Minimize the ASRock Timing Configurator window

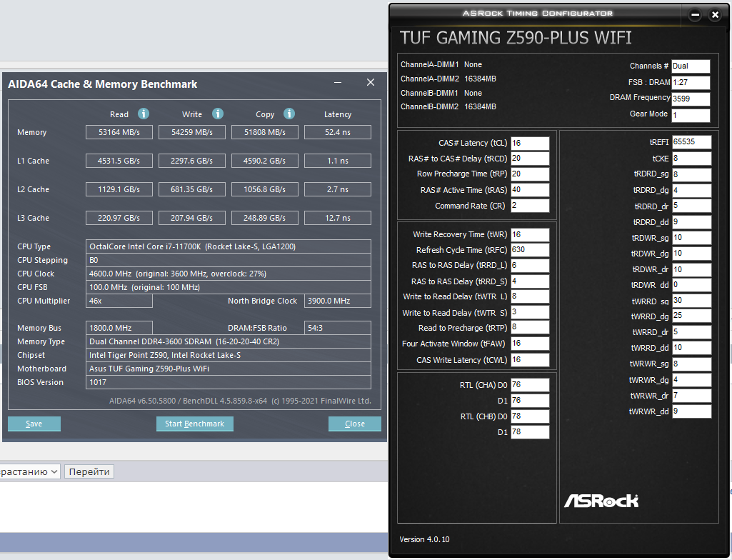click(x=695, y=14)
